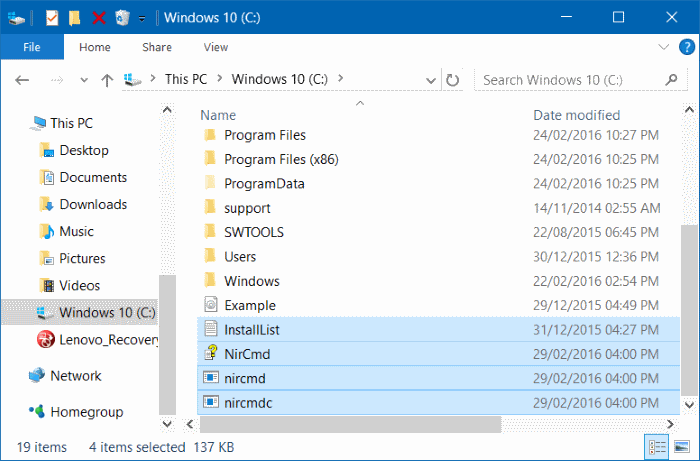Click the NirCmd help file icon
The height and width of the screenshot is (461, 700).
click(x=211, y=353)
